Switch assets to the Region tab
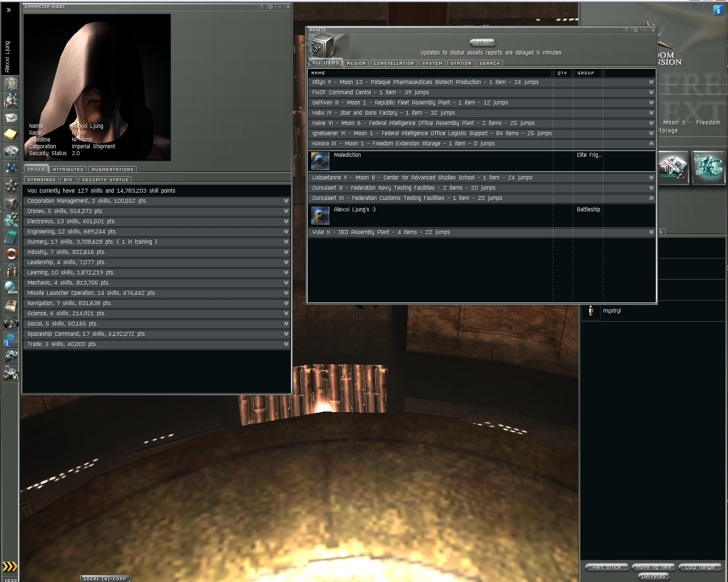The image size is (728, 582). (356, 63)
